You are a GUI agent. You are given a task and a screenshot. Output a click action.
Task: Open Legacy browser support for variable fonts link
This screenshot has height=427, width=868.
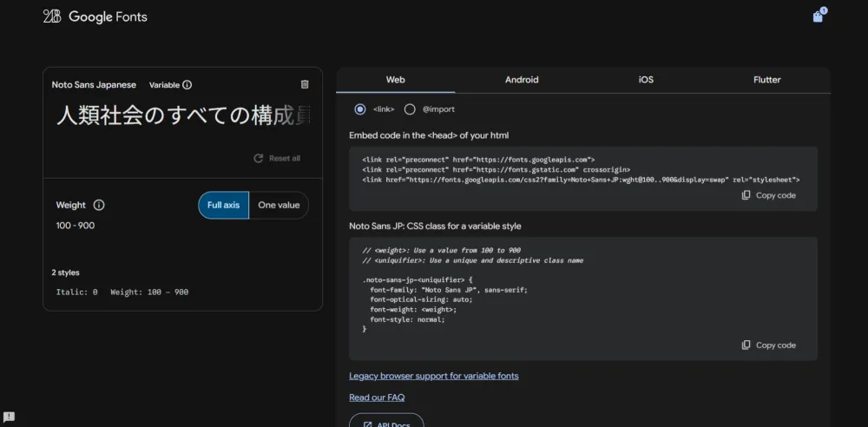pyautogui.click(x=433, y=376)
